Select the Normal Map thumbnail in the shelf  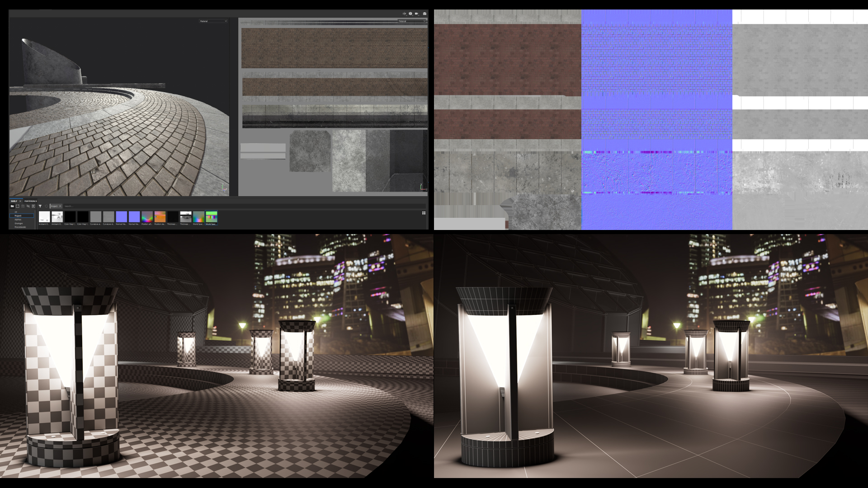pos(121,217)
